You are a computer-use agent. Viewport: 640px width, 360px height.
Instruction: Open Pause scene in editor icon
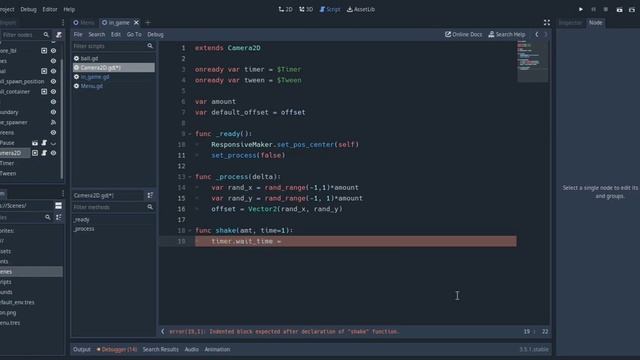(x=35, y=143)
